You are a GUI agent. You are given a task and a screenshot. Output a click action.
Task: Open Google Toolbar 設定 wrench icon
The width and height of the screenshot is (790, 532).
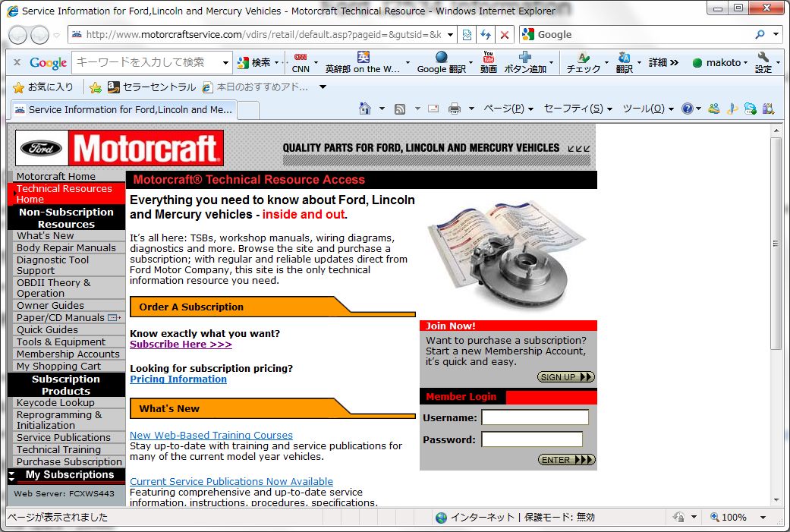point(763,57)
